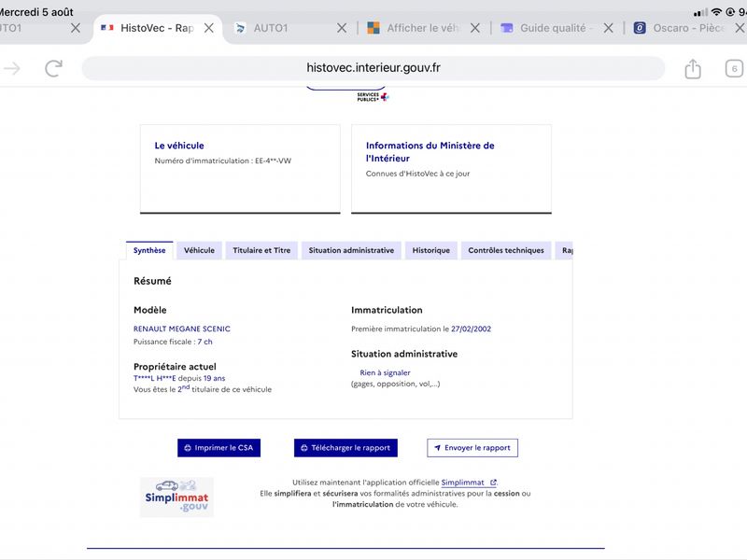The width and height of the screenshot is (747, 560).
Task: Open the Simplimmat link
Action: pyautogui.click(x=469, y=483)
